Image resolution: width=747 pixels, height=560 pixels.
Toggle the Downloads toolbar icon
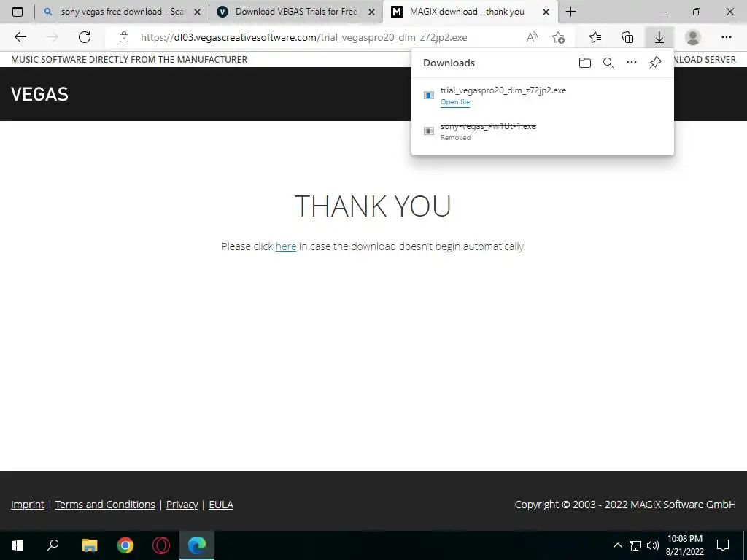(659, 37)
